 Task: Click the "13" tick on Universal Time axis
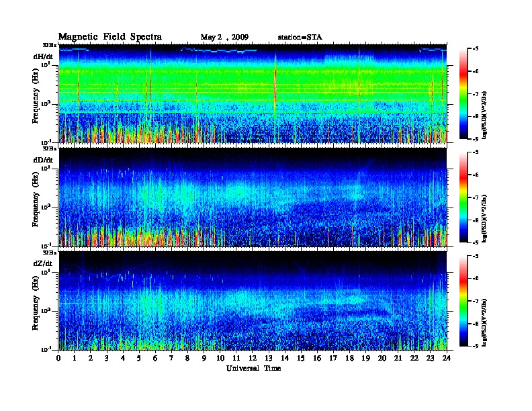tap(269, 358)
